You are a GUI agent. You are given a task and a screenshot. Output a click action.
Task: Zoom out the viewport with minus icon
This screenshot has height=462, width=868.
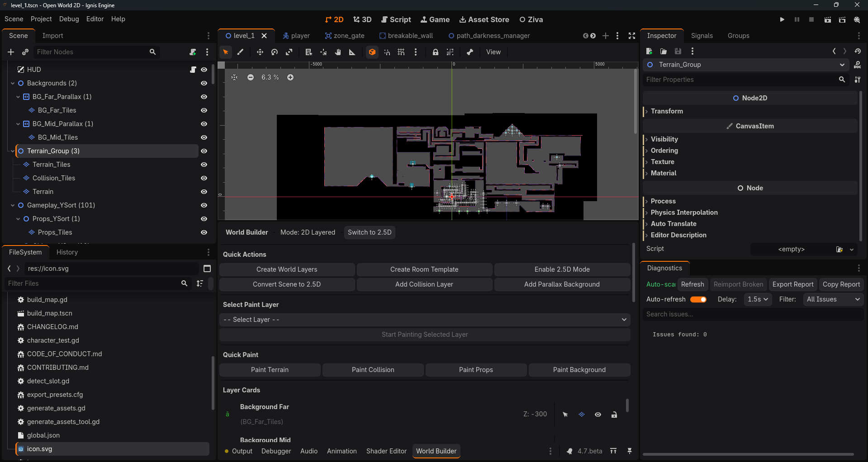click(x=251, y=77)
